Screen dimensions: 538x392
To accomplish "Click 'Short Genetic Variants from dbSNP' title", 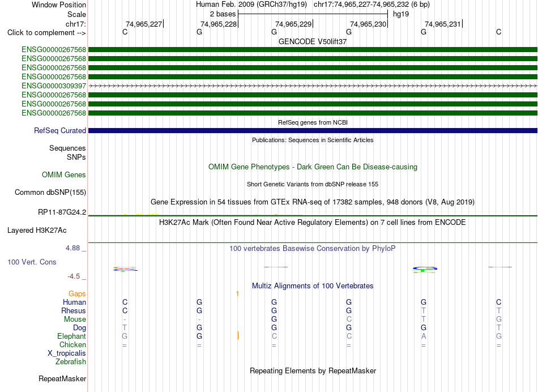I will pos(313,184).
